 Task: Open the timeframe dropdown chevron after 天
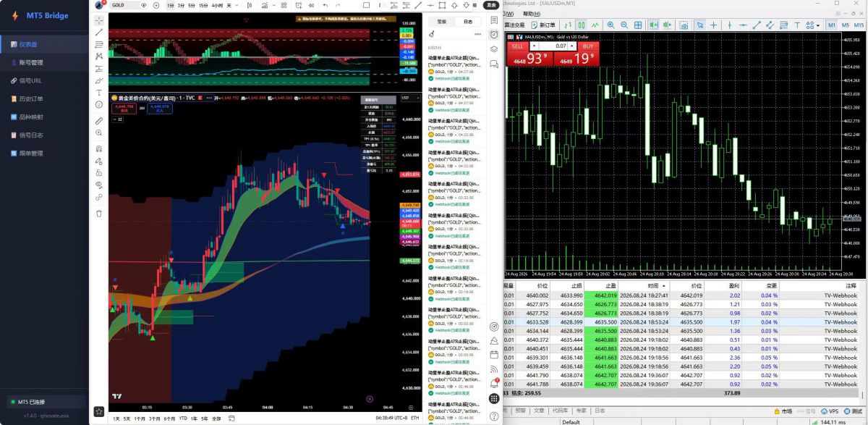[x=237, y=5]
